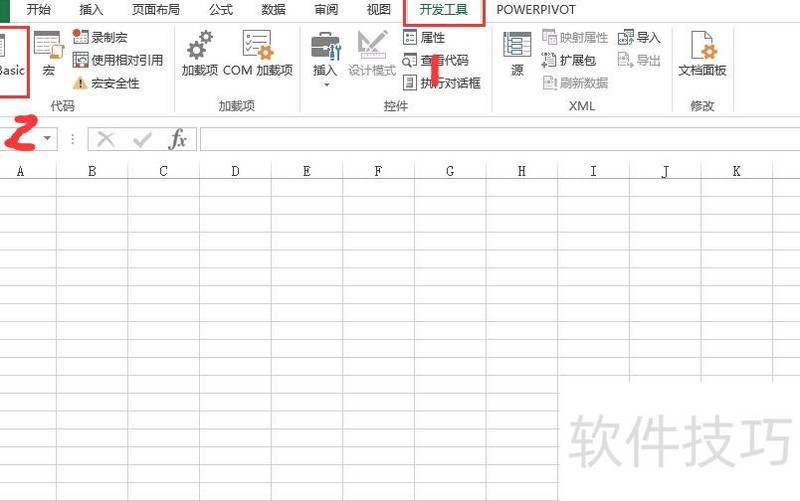Viewport: 800px width, 501px height.
Task: Switch to the 公式 tab
Action: coord(221,10)
